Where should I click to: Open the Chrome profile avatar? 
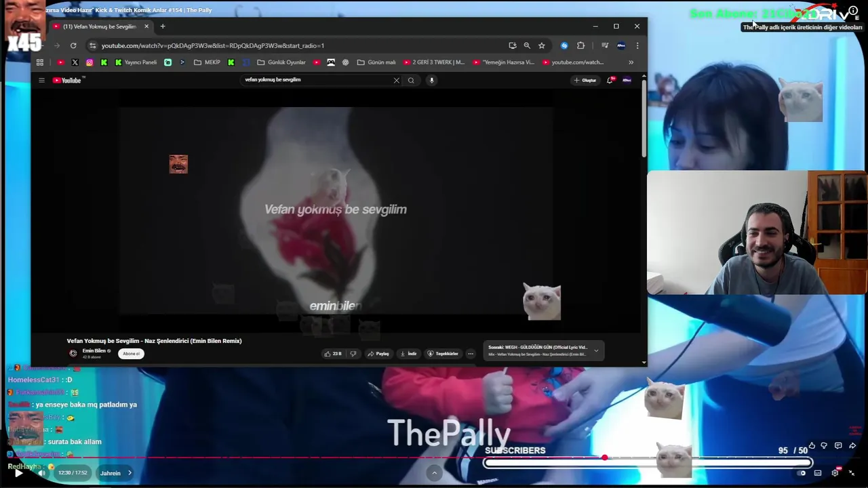point(621,45)
